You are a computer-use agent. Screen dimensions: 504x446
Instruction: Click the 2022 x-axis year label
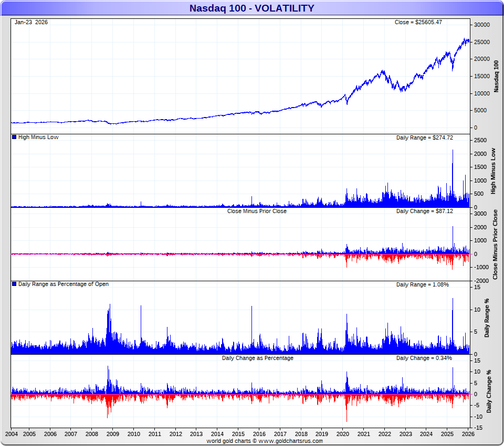[384, 434]
